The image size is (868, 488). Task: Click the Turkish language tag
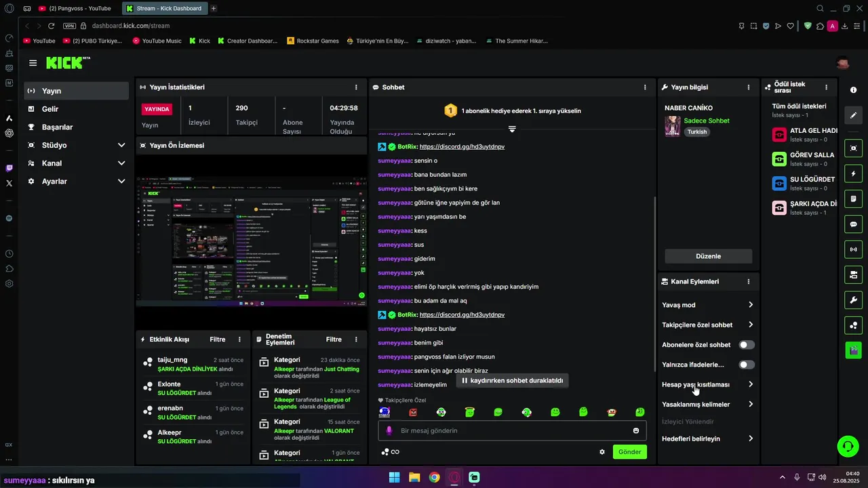(x=696, y=131)
